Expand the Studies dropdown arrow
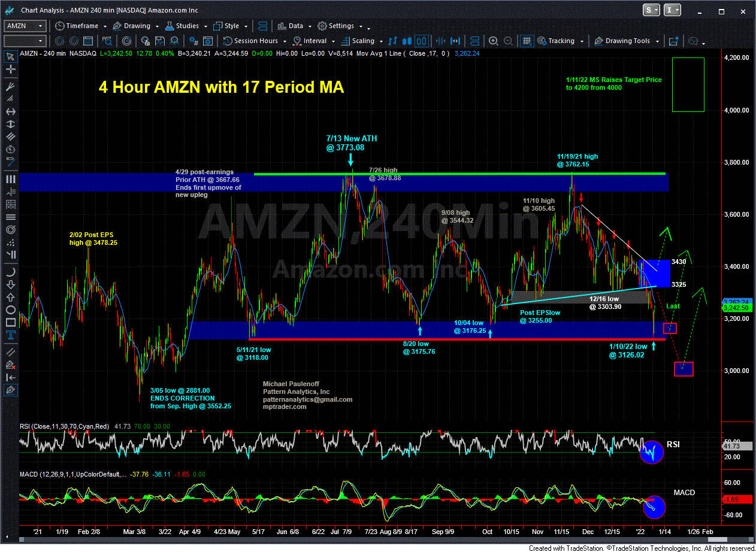Screen dimensions: 756x552 (x=205, y=26)
